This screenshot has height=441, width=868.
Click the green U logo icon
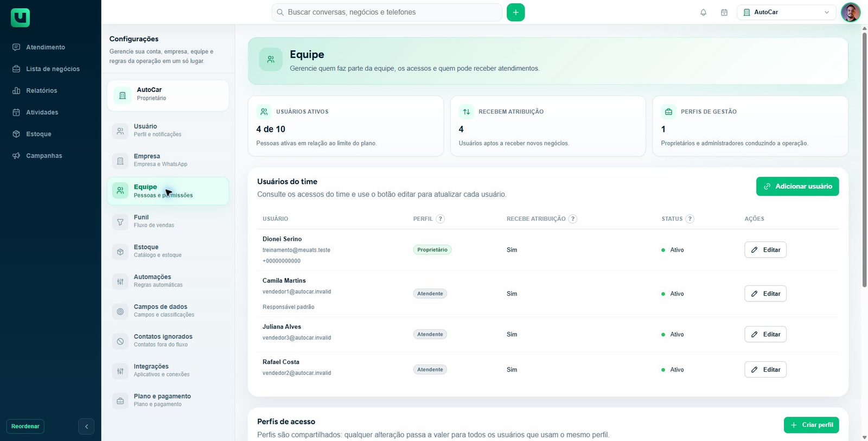tap(20, 18)
